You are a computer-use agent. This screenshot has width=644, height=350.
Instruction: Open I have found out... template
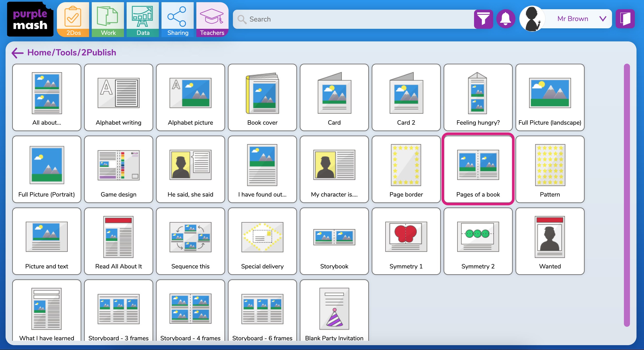coord(262,169)
